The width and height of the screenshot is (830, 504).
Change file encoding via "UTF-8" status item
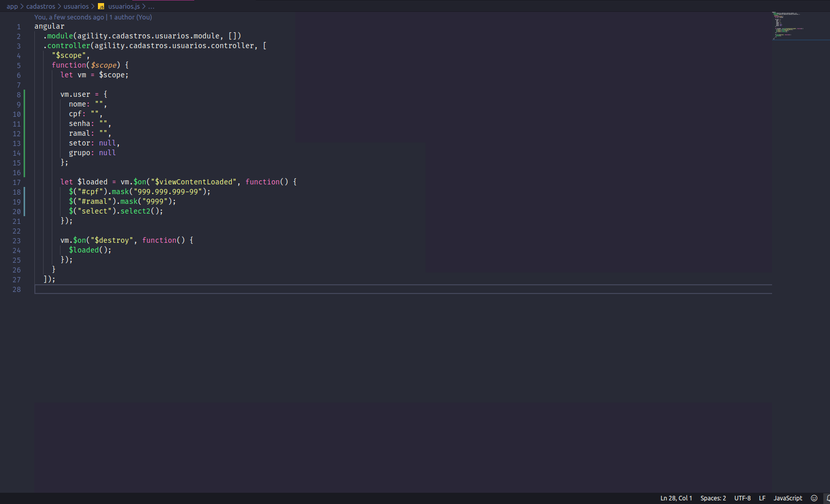(742, 498)
